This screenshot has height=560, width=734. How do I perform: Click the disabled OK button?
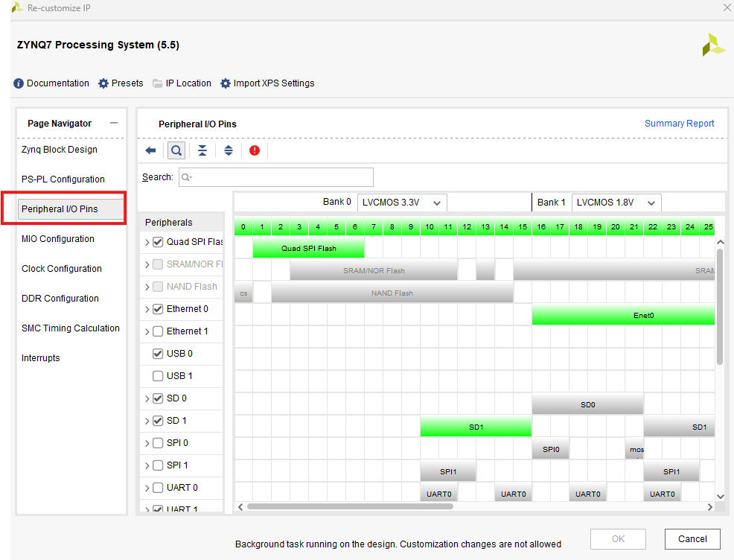tap(618, 539)
